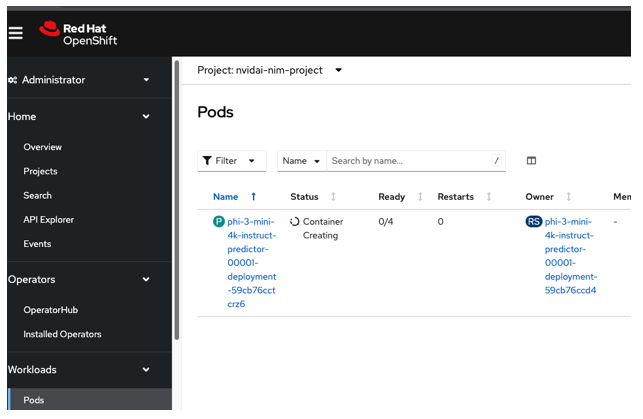This screenshot has height=419, width=643.
Task: Open the Name search type dropdown
Action: point(301,161)
